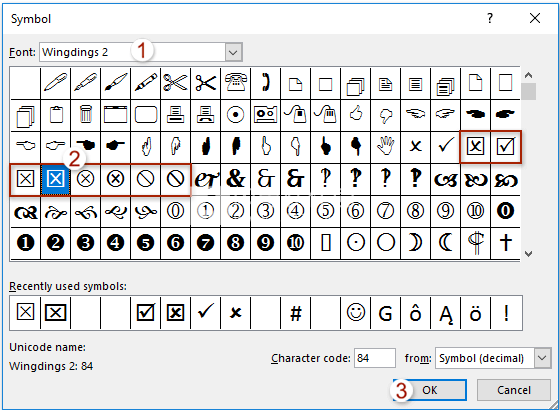
Task: Select the open hand symbol
Action: coord(386,146)
